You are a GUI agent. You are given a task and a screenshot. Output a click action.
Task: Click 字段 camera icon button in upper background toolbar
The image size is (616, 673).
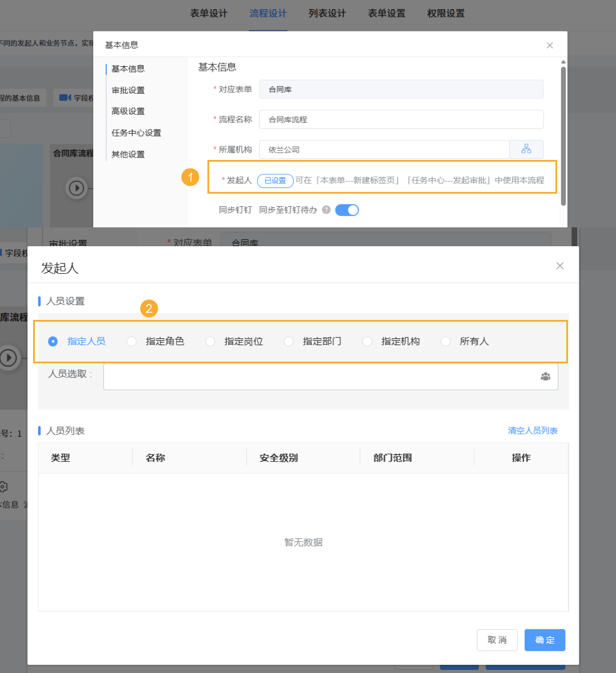coord(74,98)
